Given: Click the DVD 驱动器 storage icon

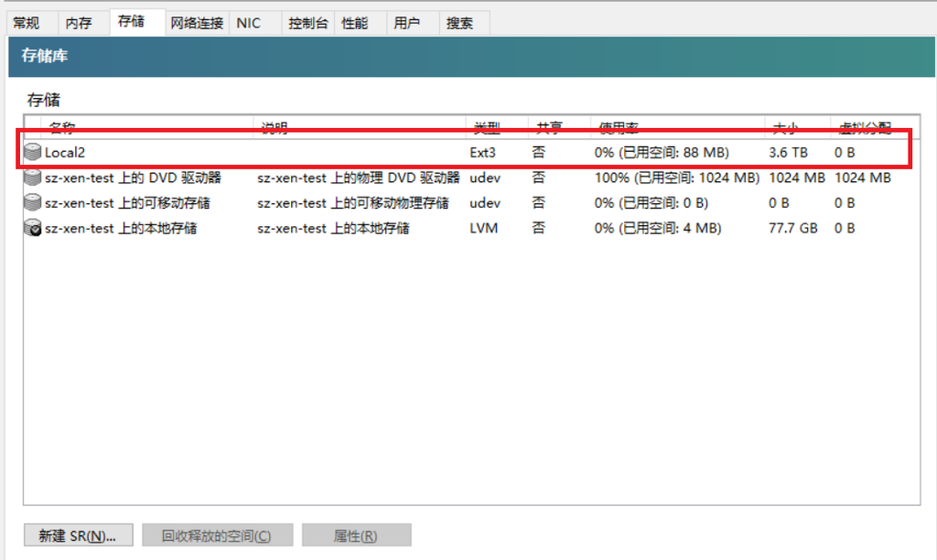Looking at the screenshot, I should point(35,178).
